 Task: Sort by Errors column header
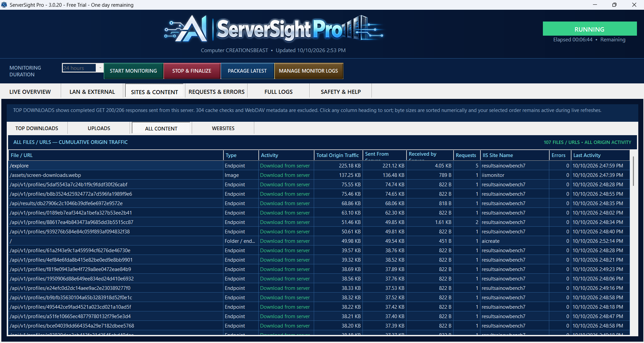[x=560, y=155]
